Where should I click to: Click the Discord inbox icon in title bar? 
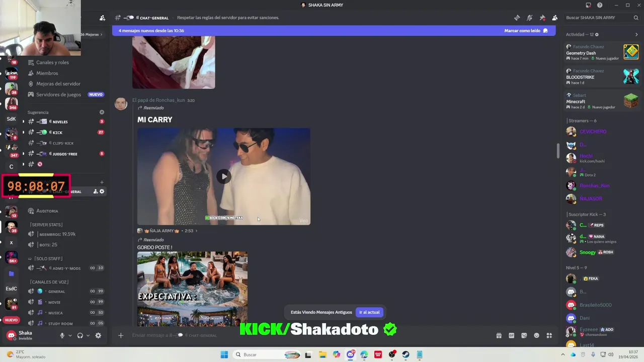point(588,5)
